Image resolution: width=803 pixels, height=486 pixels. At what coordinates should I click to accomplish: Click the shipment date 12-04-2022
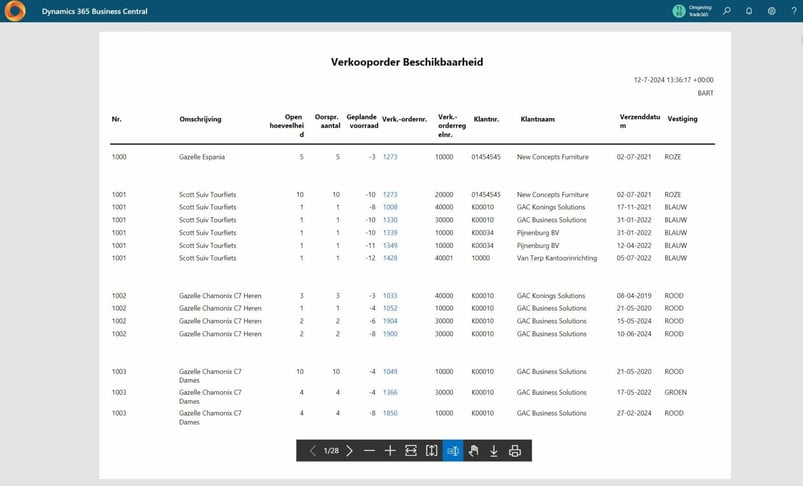click(634, 246)
